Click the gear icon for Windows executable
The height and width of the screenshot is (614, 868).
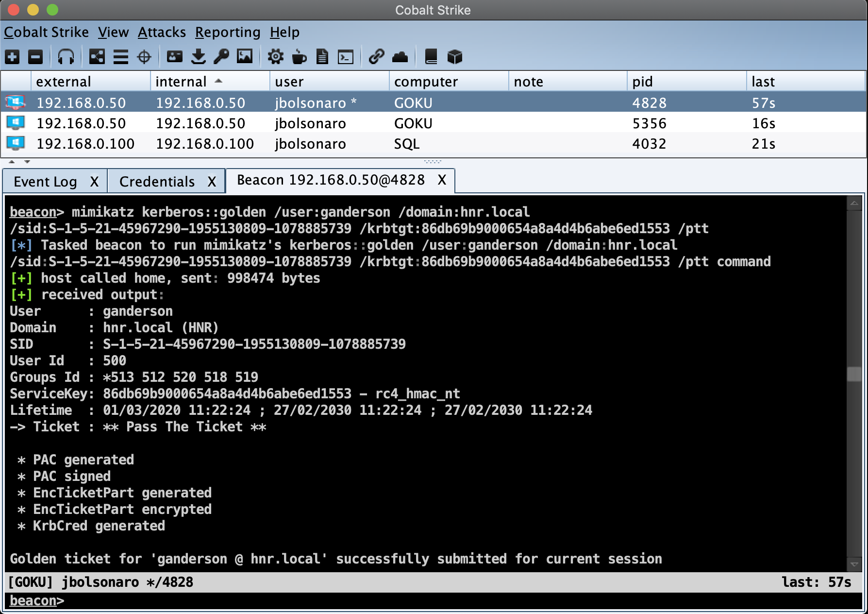tap(276, 57)
